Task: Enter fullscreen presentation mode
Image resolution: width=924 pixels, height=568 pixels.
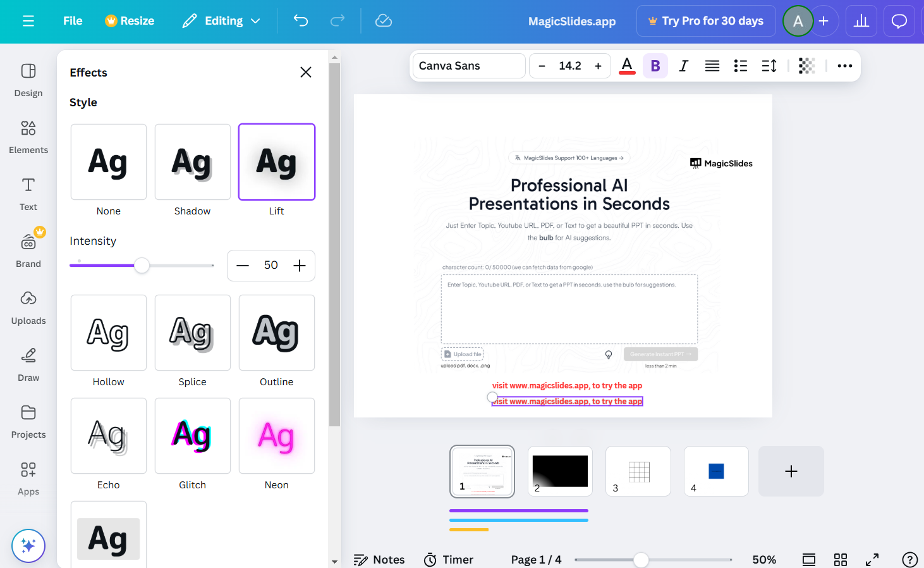Action: click(872, 560)
